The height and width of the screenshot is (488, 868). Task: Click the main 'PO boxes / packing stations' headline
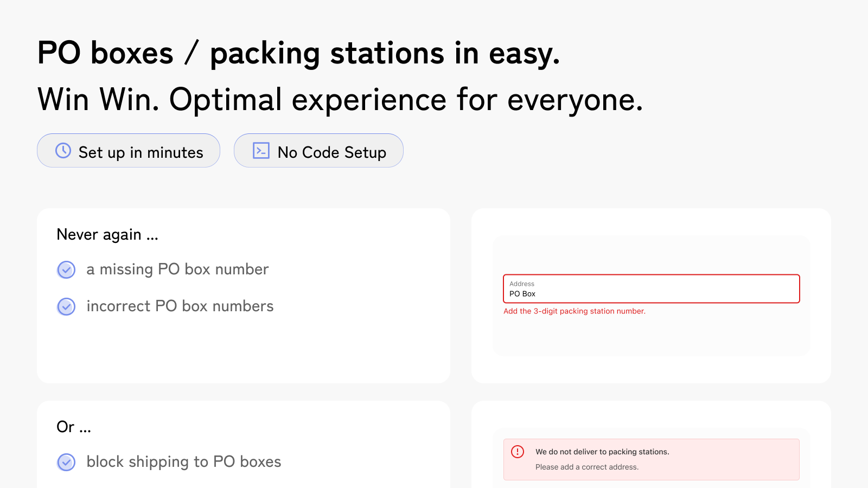point(298,54)
